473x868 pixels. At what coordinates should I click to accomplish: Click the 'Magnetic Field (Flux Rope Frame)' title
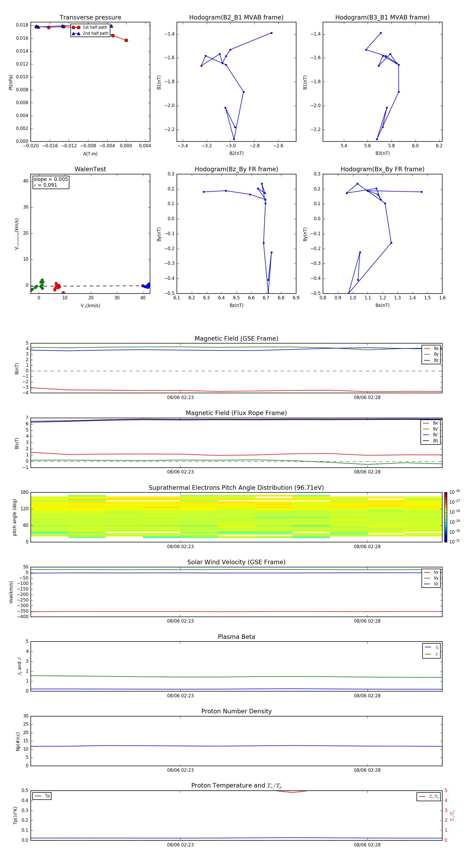[x=236, y=413]
